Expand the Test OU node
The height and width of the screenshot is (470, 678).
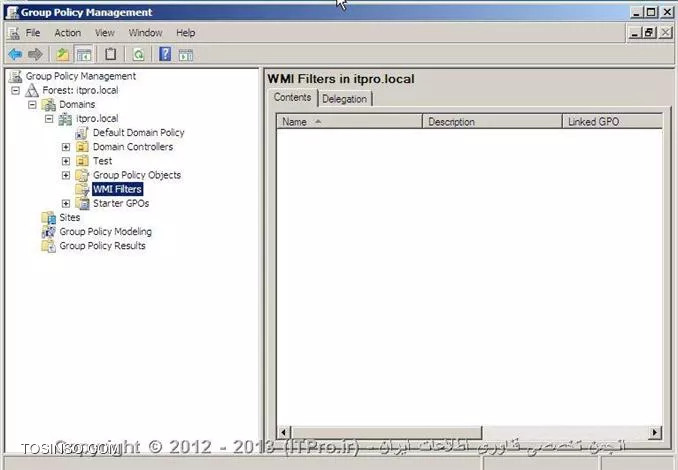[66, 161]
